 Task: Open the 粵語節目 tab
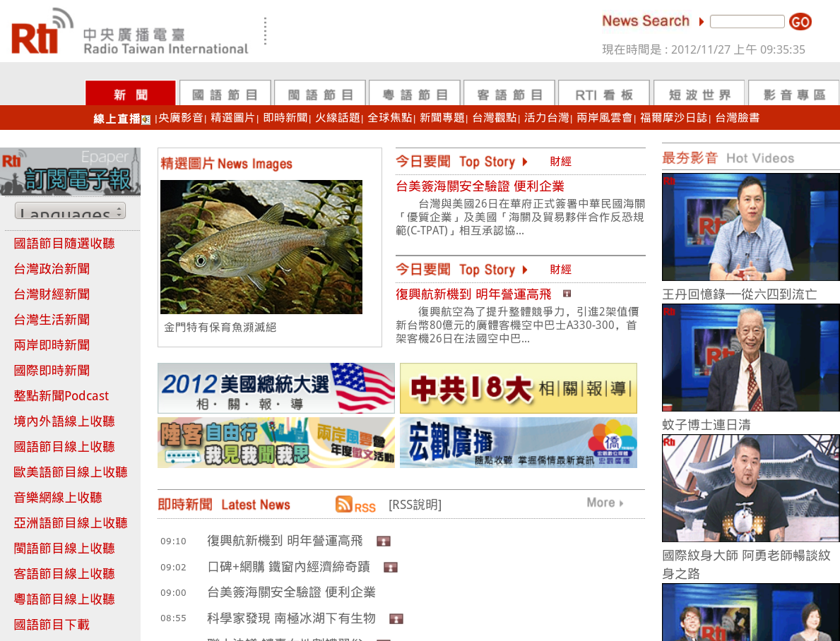415,94
